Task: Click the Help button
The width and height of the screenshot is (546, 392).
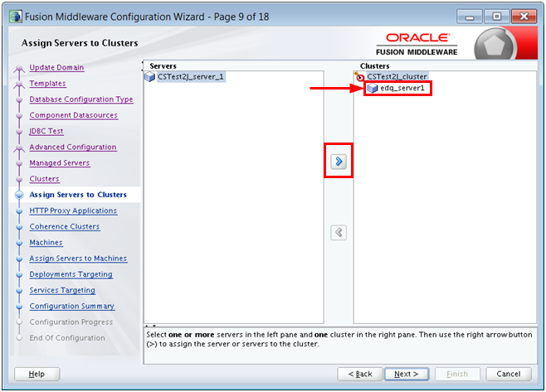Action: pyautogui.click(x=37, y=374)
